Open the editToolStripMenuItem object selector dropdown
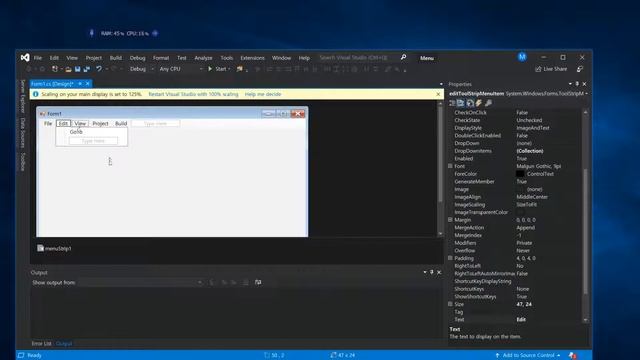The width and height of the screenshot is (640, 360). 587,94
